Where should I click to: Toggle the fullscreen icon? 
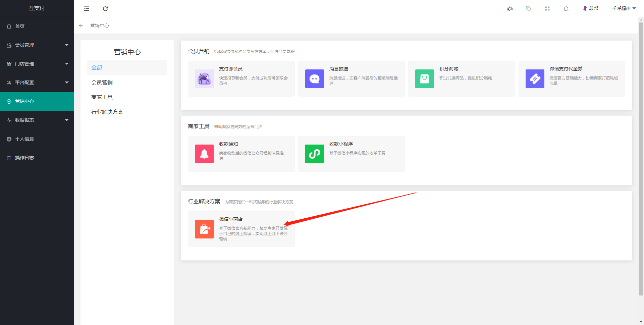click(x=547, y=9)
